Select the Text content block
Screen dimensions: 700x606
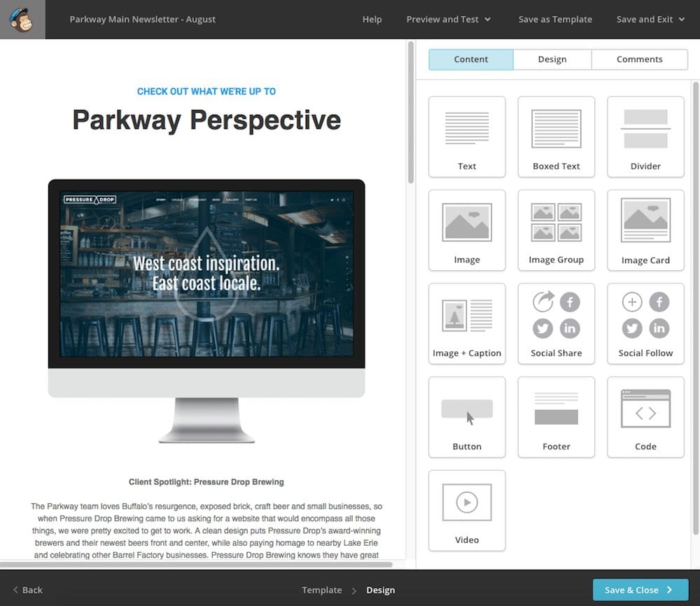coord(466,136)
